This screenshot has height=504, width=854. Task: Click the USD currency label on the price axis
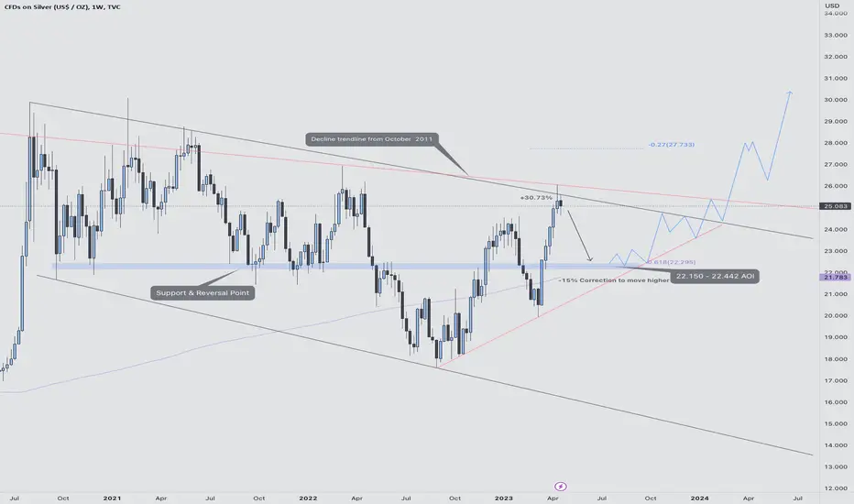coord(832,5)
